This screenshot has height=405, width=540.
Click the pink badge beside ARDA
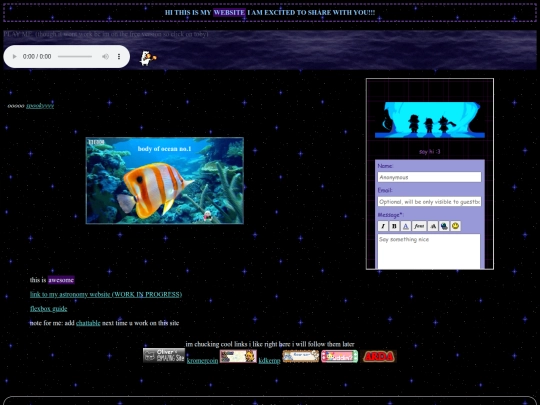click(x=340, y=356)
